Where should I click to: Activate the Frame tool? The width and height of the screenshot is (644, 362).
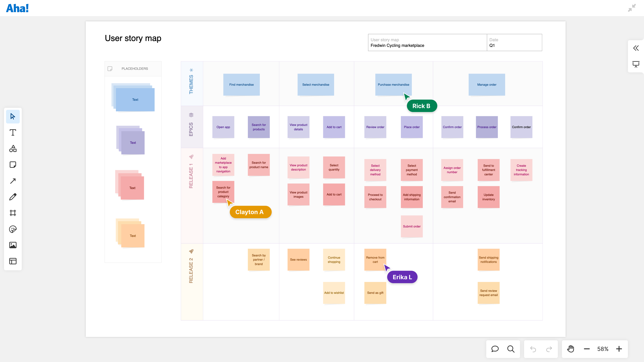click(x=13, y=213)
